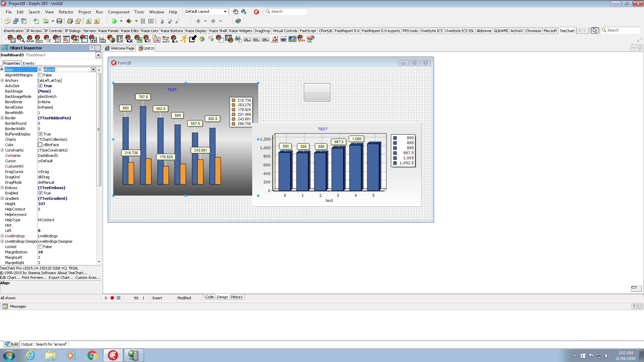644x362 pixels.
Task: Click the About TeeChart... link
Action: [x=72, y=273]
